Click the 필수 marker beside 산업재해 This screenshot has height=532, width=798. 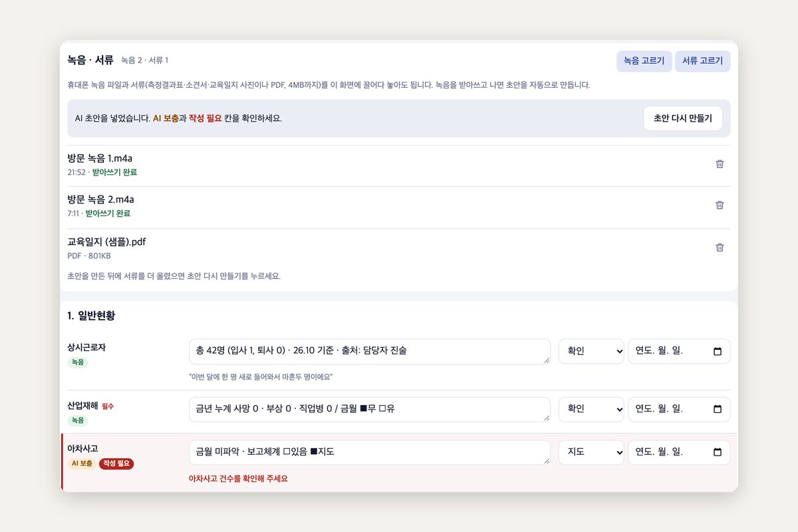[108, 406]
